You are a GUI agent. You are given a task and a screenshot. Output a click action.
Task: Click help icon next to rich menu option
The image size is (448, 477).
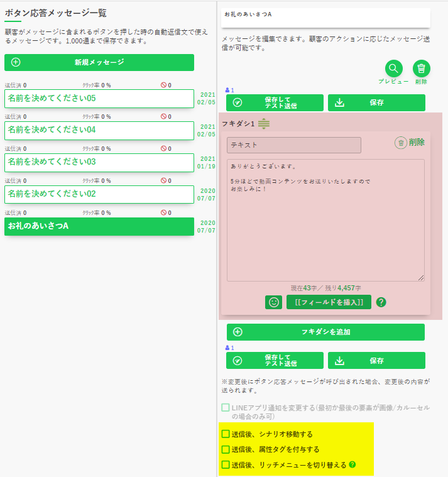pos(352,465)
